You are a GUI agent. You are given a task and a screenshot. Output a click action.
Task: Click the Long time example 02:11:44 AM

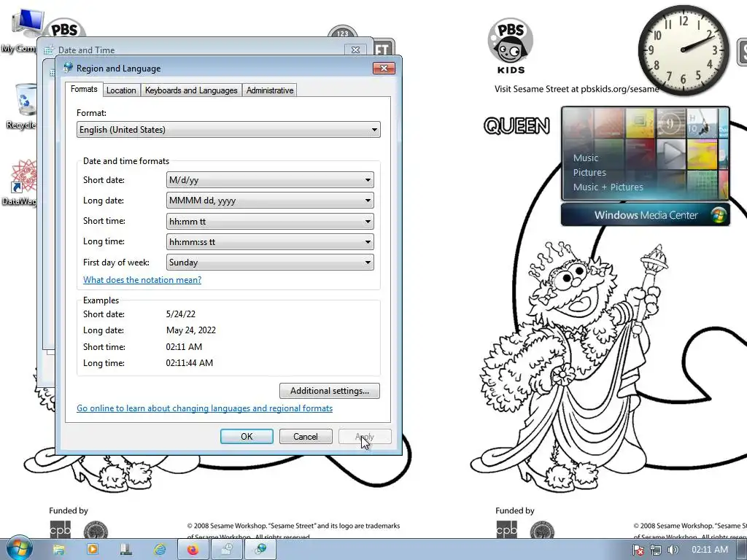190,363
